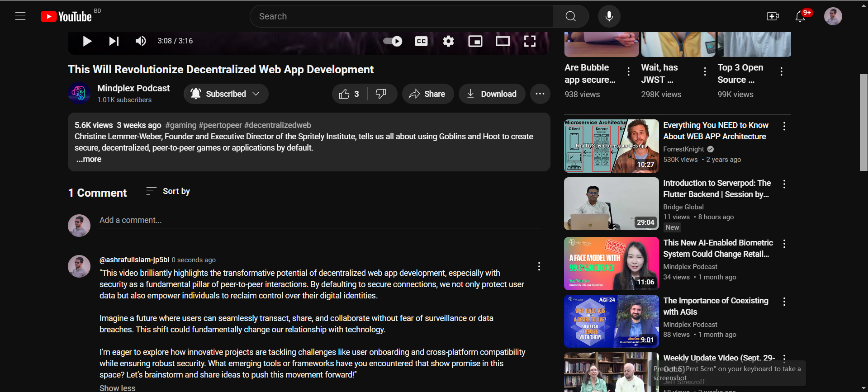The image size is (868, 392).
Task: Toggle closed captions CC button
Action: click(x=421, y=41)
